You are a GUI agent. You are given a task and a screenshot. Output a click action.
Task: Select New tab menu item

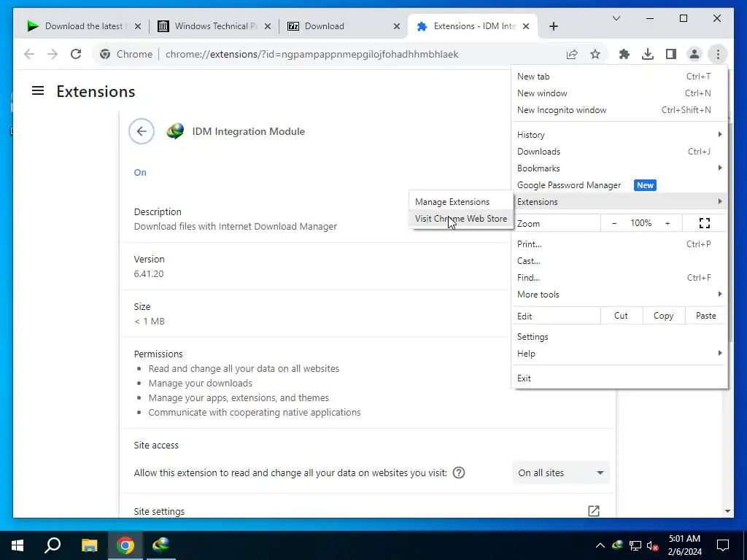point(619,76)
